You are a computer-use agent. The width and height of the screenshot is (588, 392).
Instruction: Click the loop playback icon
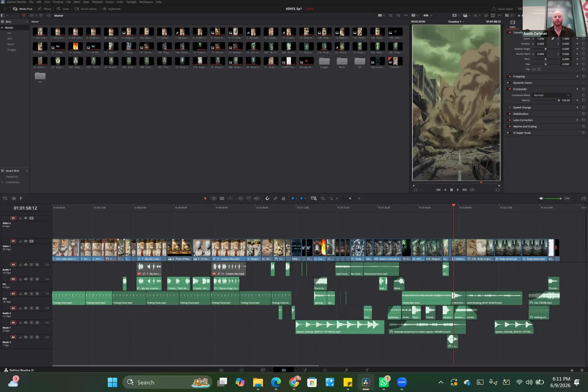coord(473,190)
